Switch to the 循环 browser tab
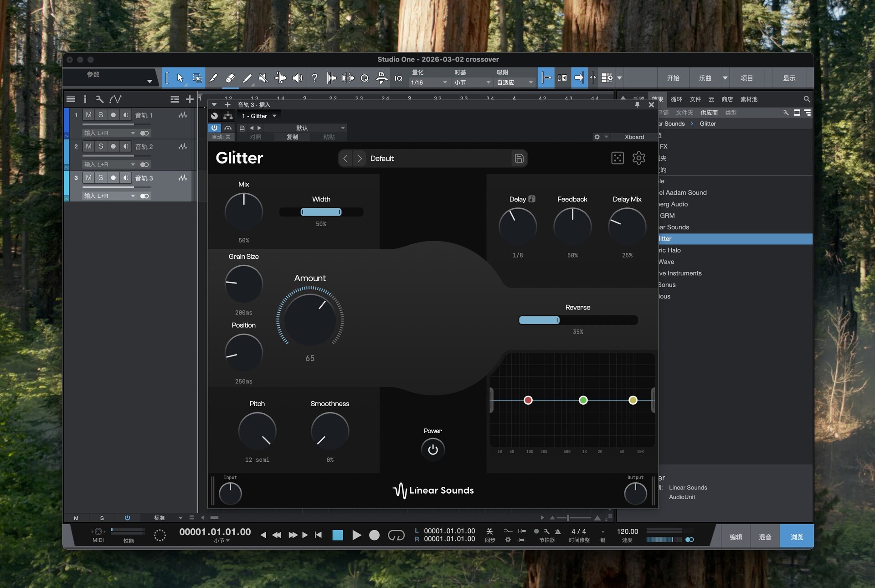Viewport: 875px width, 588px height. point(676,99)
